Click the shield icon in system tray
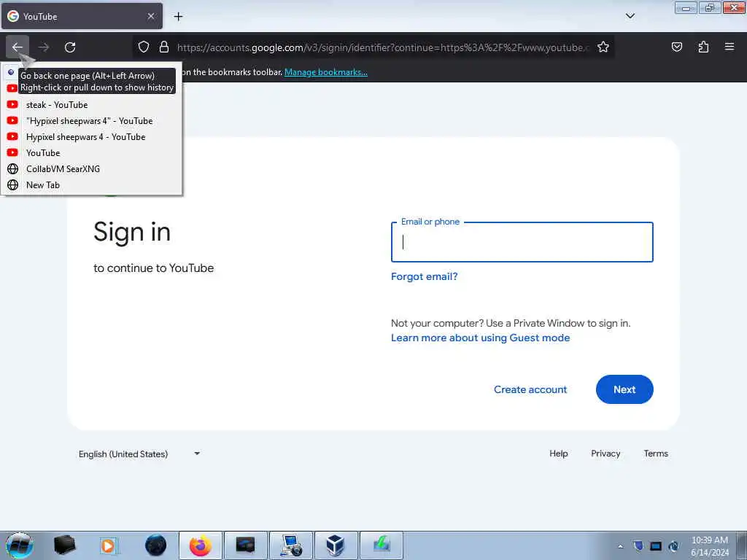The width and height of the screenshot is (747, 560). click(638, 545)
